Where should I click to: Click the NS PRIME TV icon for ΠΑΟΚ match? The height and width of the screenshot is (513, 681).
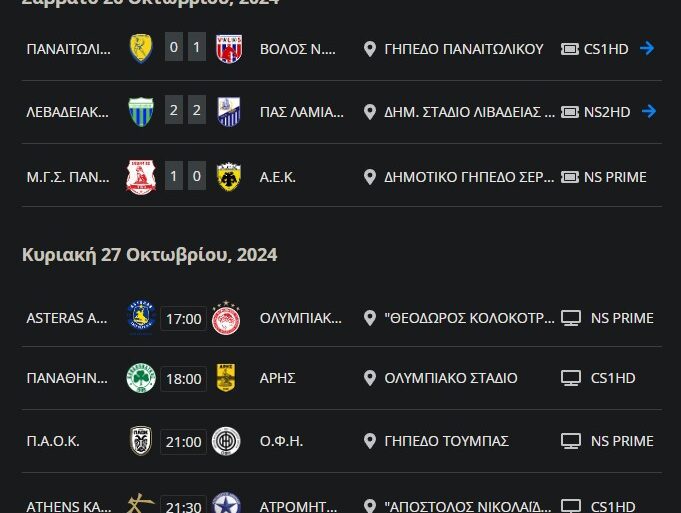click(571, 441)
